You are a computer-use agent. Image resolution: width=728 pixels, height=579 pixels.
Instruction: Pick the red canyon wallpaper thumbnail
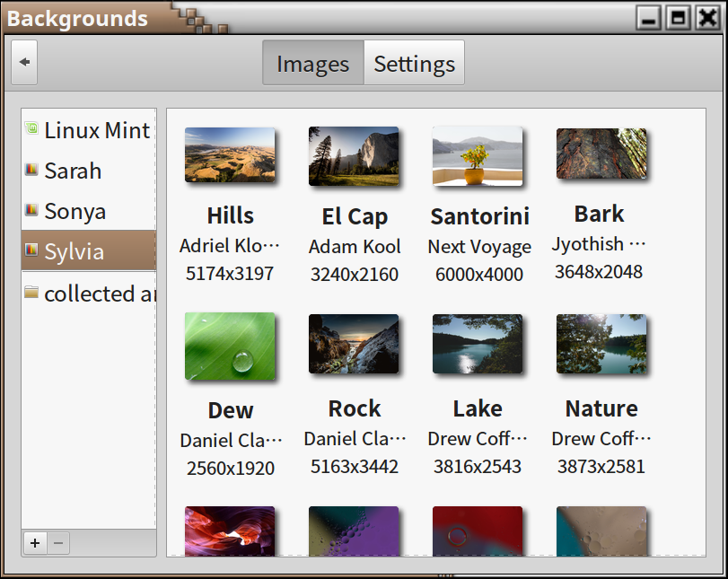point(230,531)
